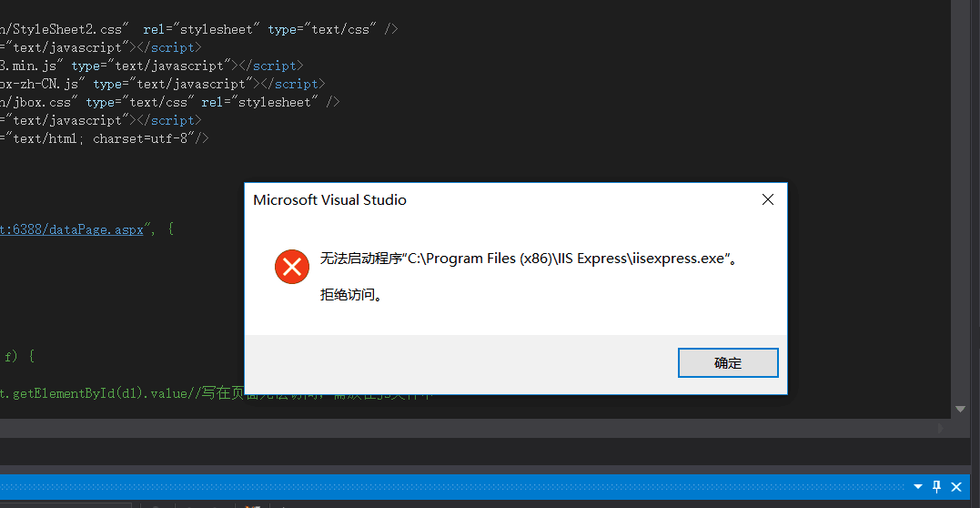Open the dataPage.aspx URL link in code

point(71,229)
